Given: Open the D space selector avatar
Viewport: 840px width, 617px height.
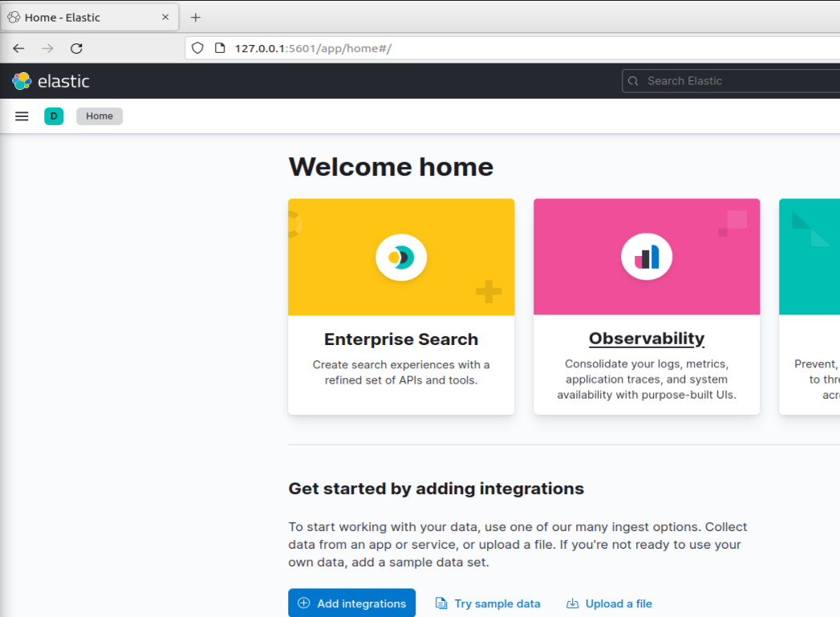Looking at the screenshot, I should click(54, 116).
